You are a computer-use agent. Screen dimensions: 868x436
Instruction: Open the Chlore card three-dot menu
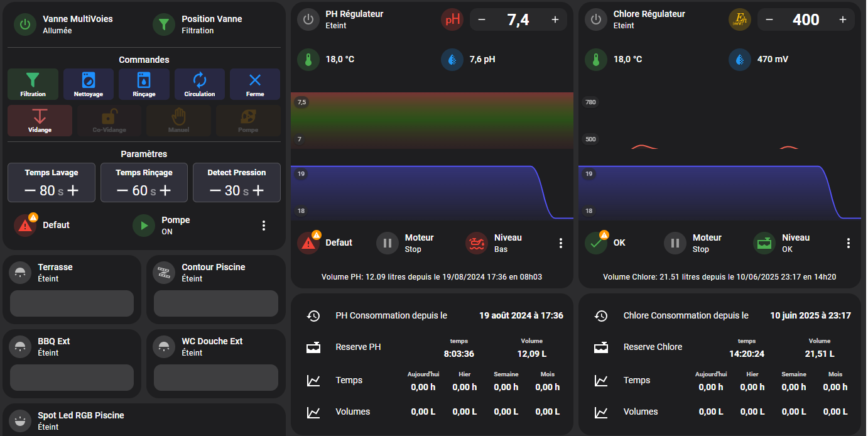point(849,243)
